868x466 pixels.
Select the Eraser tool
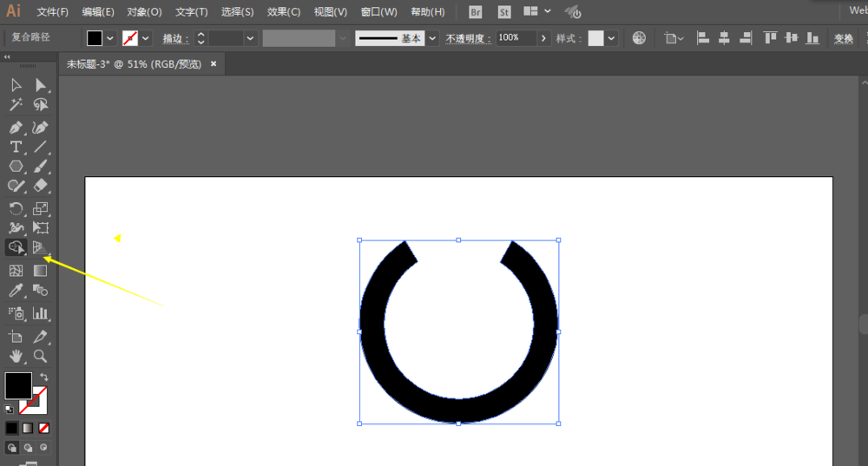pos(41,186)
